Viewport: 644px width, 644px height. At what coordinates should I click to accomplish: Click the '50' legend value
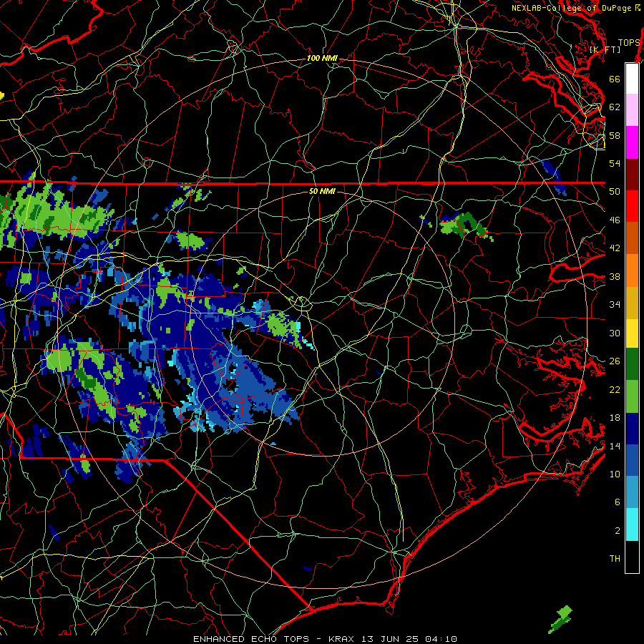(615, 192)
